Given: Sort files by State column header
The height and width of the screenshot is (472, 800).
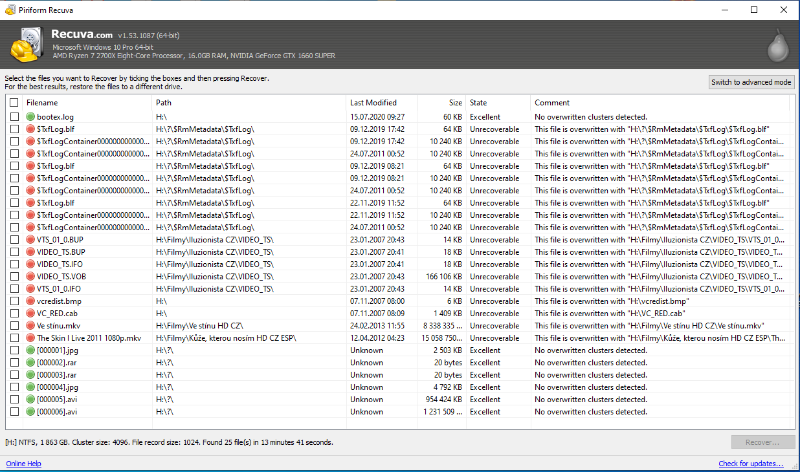Looking at the screenshot, I should coord(478,103).
